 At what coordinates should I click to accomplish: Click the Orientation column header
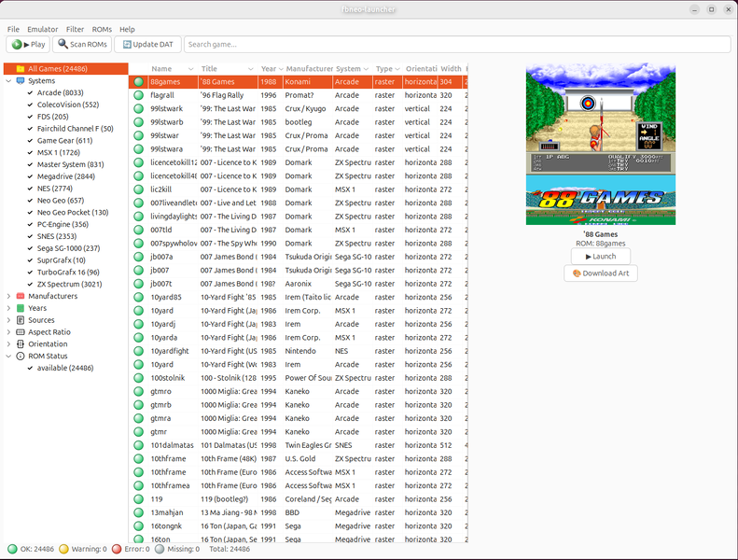[421, 69]
